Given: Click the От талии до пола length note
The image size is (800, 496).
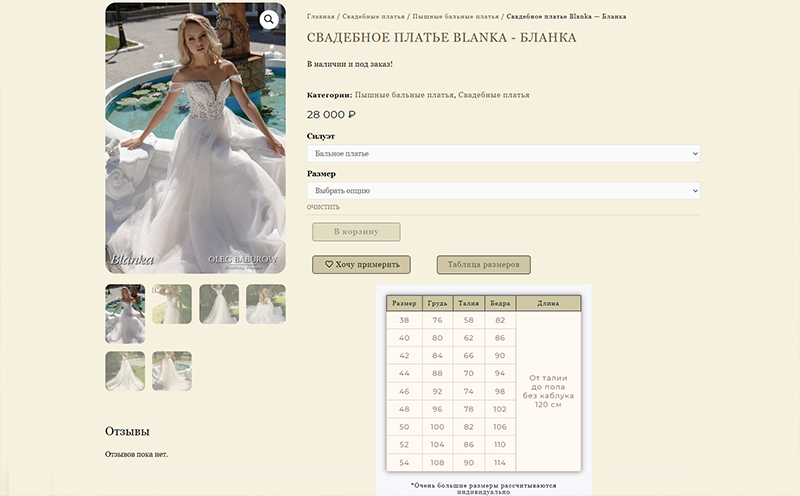Looking at the screenshot, I should [x=548, y=391].
